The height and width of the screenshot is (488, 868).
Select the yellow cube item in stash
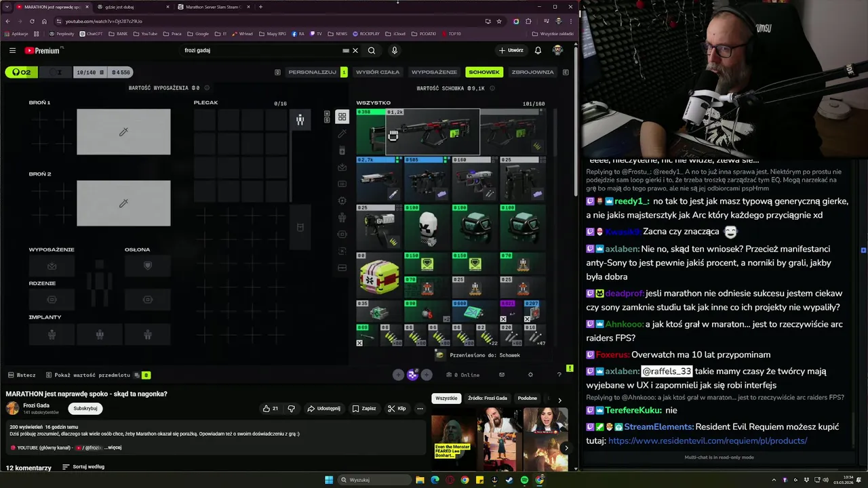(x=379, y=276)
